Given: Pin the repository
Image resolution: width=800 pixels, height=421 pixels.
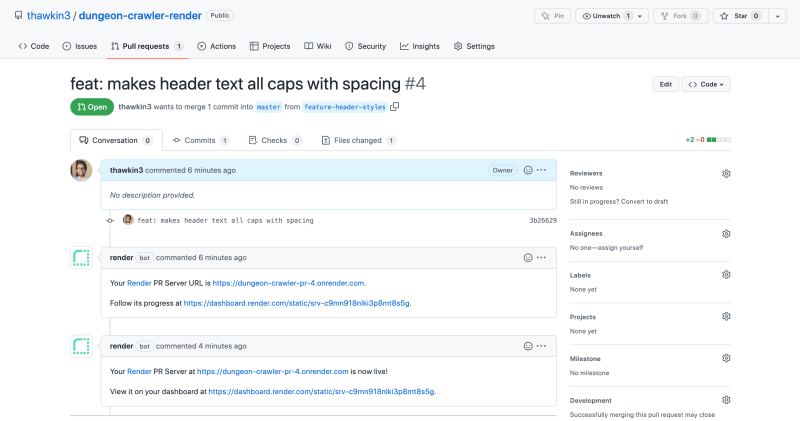Looking at the screenshot, I should 553,16.
